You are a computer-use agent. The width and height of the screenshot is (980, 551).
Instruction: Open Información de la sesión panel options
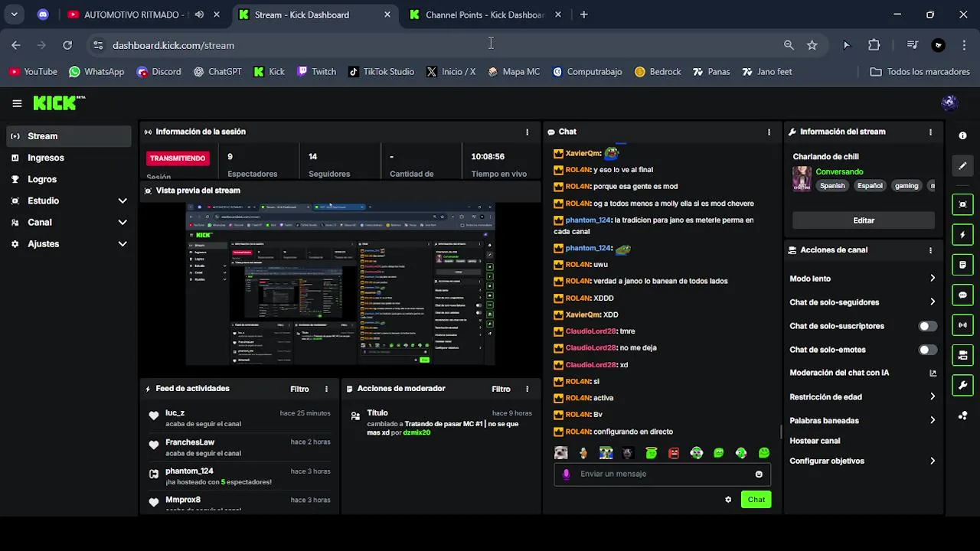point(527,132)
